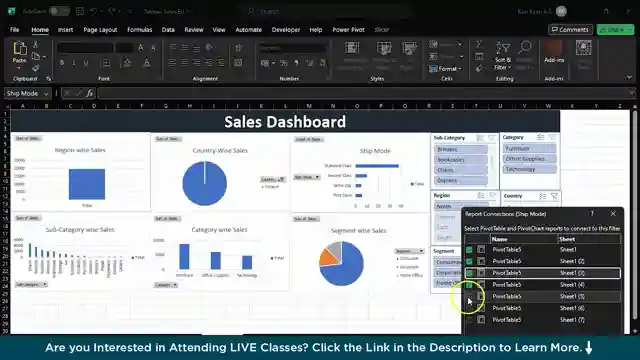
Task: Click the AutoSum sigma icon
Action: click(479, 44)
